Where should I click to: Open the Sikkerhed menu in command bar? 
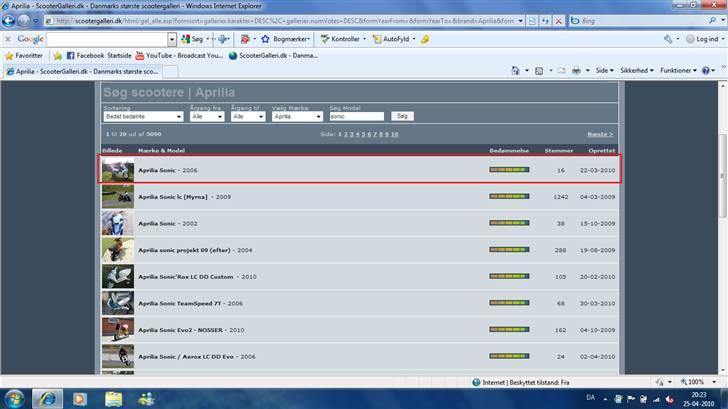[635, 71]
